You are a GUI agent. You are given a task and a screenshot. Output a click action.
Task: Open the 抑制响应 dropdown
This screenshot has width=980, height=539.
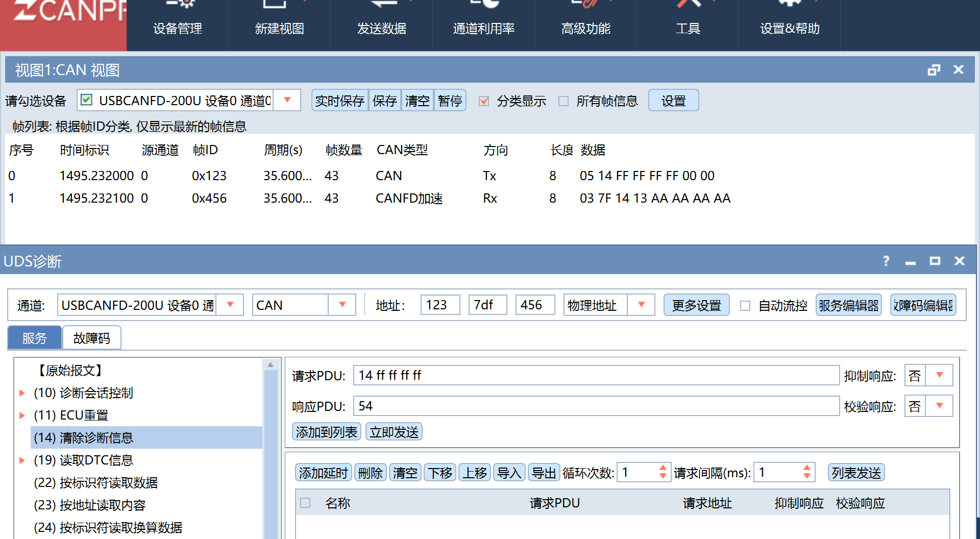pyautogui.click(x=939, y=375)
